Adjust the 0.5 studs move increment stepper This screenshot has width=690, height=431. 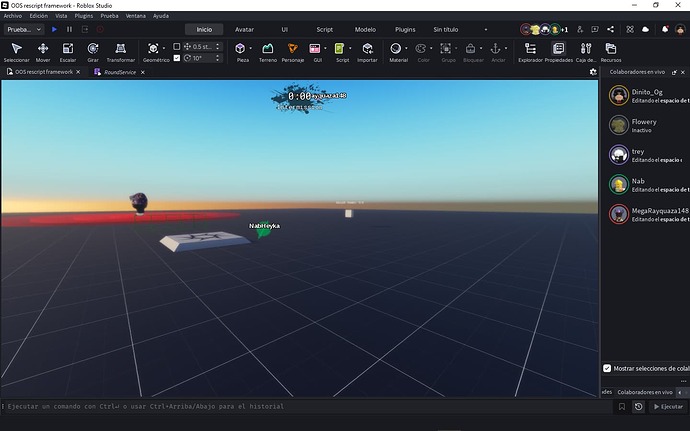click(217, 46)
